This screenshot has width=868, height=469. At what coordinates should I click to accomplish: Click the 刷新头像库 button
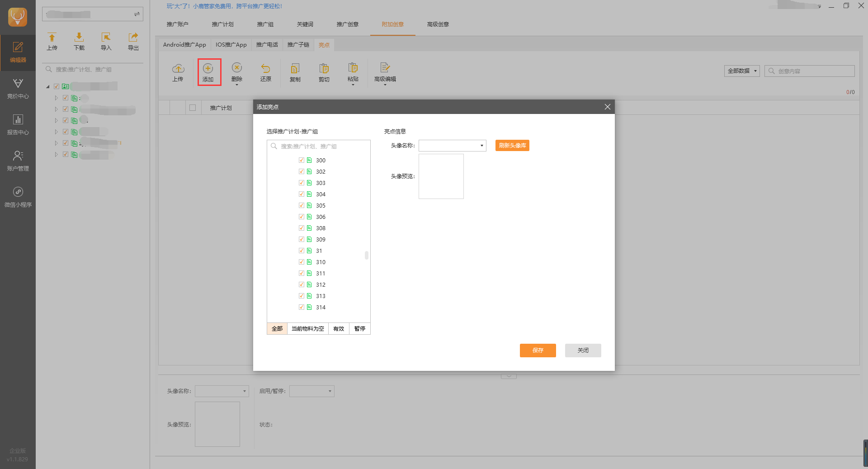click(x=512, y=146)
